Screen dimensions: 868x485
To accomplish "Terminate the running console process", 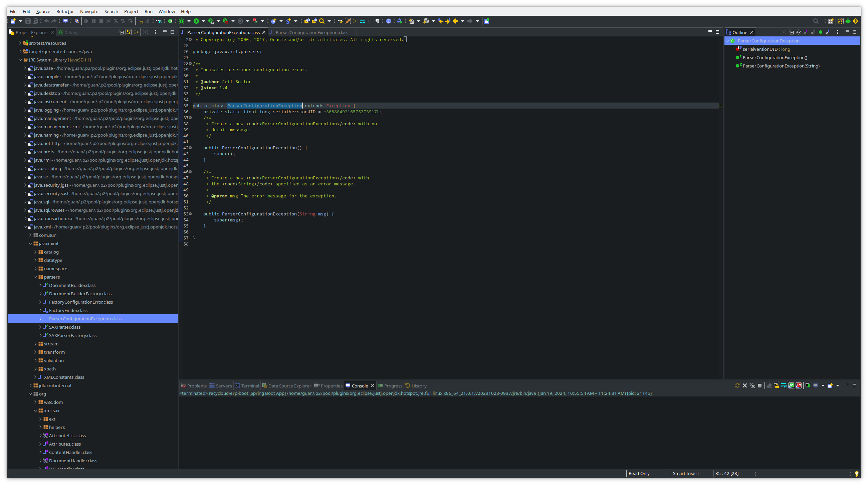I will point(760,385).
